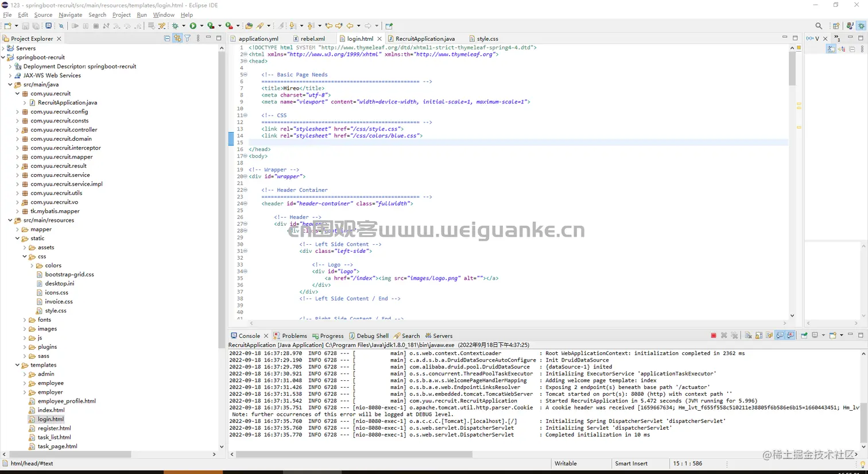
Task: Switch to the Debug perspective icon
Action: 861,26
